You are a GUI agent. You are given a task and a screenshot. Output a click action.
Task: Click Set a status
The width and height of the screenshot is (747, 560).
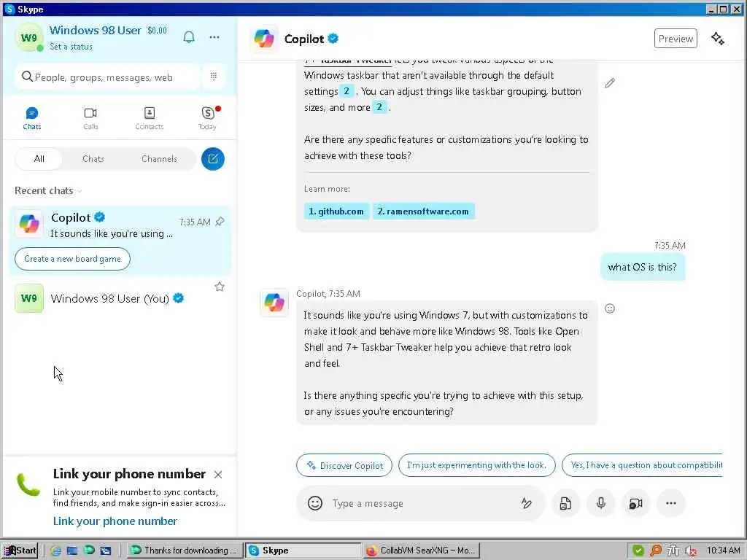point(71,47)
